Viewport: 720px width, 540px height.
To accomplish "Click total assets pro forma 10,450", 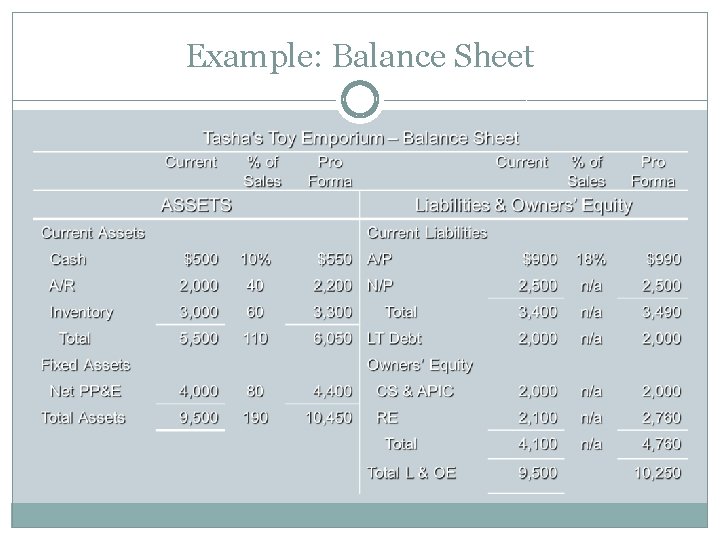I will (x=329, y=417).
